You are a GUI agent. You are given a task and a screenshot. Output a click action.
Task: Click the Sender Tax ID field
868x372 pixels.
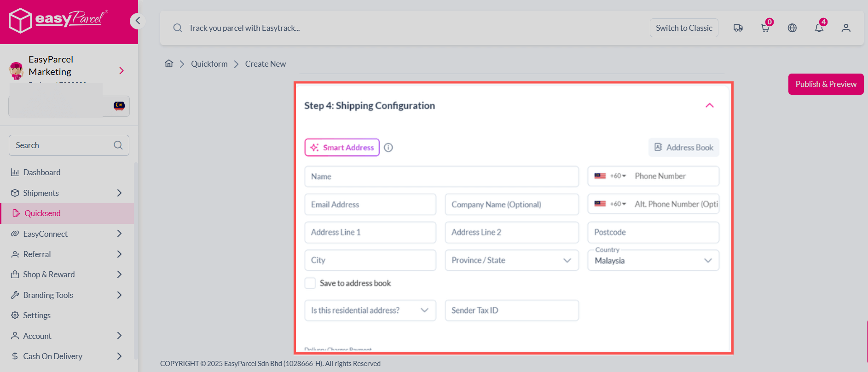512,310
